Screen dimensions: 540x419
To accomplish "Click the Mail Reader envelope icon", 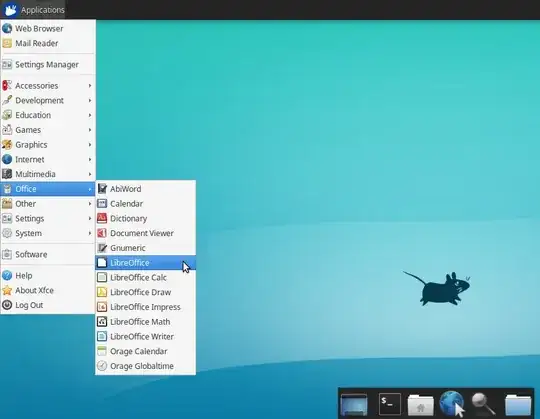I will pyautogui.click(x=7, y=43).
